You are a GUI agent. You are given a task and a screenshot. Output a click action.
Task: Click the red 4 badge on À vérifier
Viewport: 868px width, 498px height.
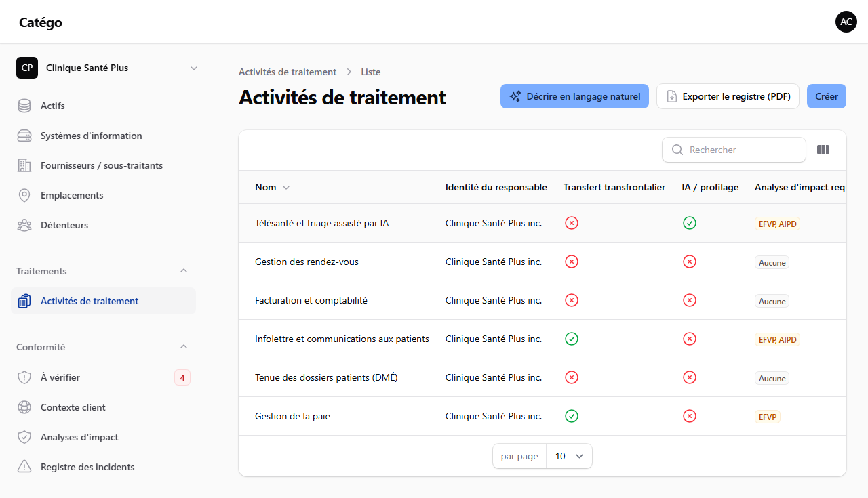182,377
